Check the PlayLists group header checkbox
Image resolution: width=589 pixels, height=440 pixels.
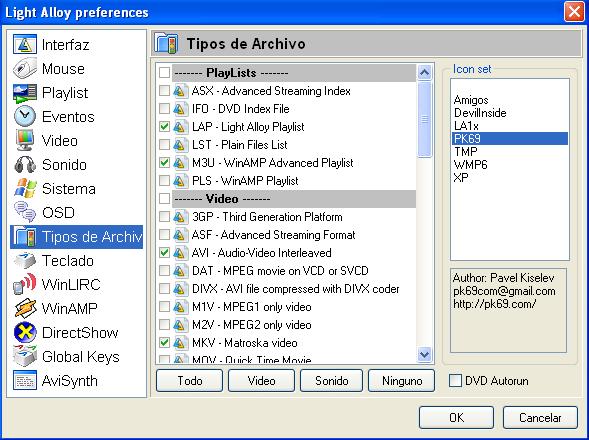click(164, 72)
